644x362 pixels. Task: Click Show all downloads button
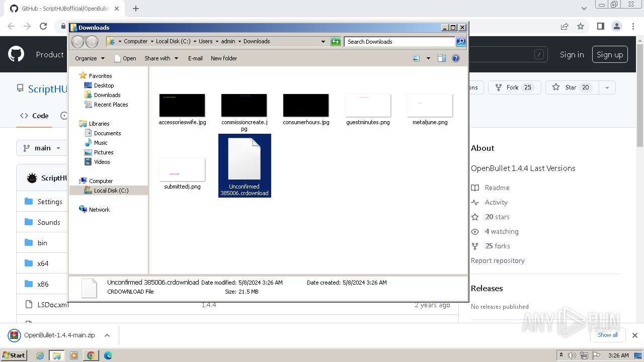click(x=607, y=335)
